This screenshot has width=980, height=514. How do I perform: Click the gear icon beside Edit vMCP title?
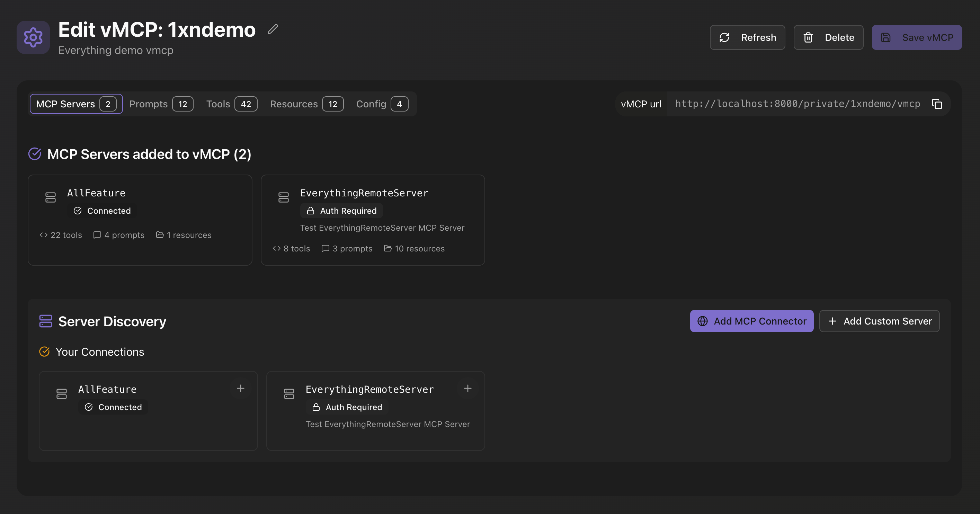pyautogui.click(x=33, y=37)
